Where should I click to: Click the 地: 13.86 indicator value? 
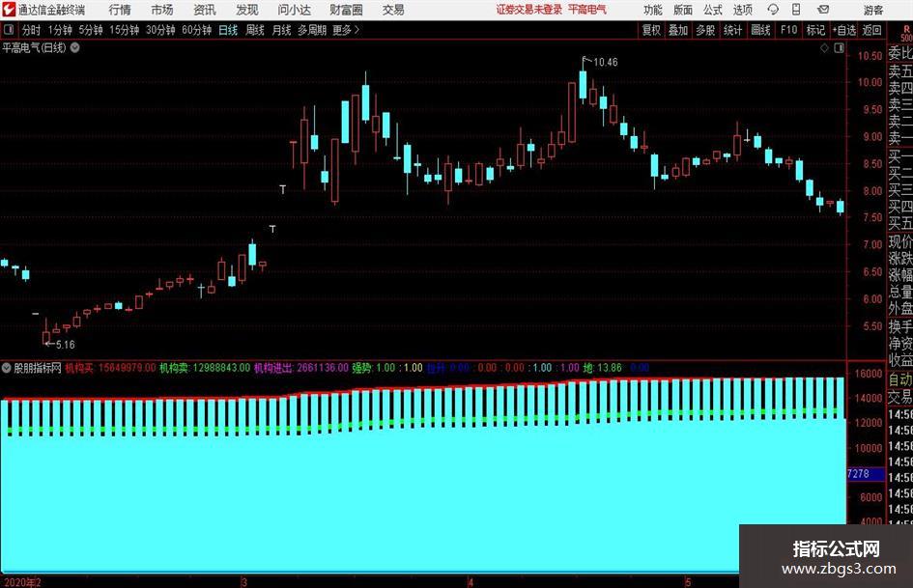(x=602, y=368)
